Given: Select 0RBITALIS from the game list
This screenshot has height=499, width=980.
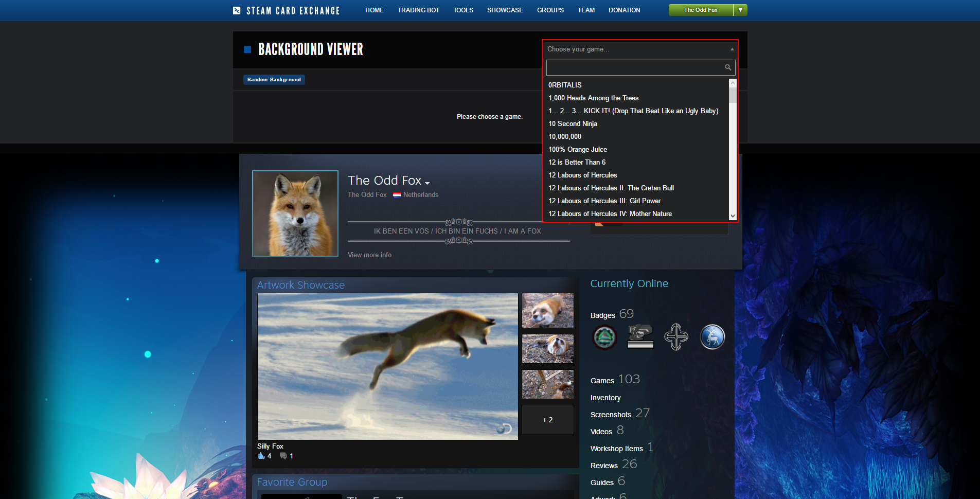Looking at the screenshot, I should pyautogui.click(x=638, y=85).
